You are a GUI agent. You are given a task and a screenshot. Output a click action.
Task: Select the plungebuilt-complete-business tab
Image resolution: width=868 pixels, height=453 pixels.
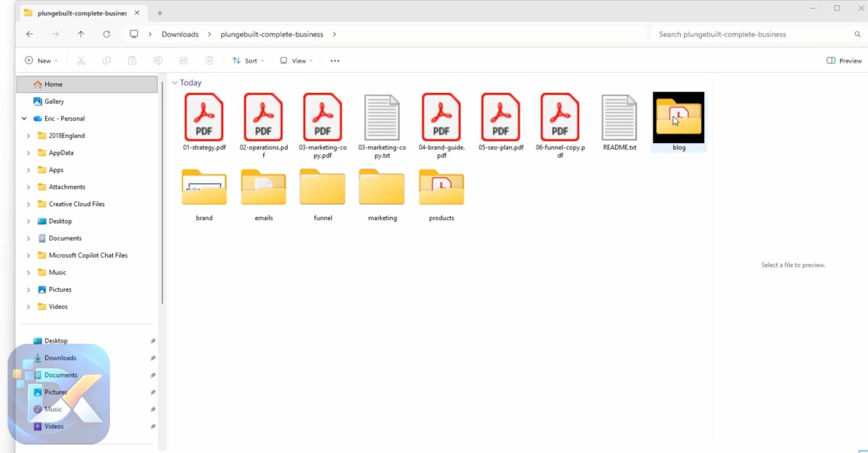click(83, 13)
